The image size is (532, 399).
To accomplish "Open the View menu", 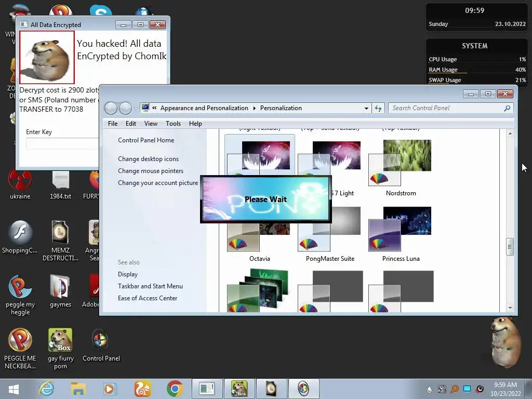I will [151, 124].
